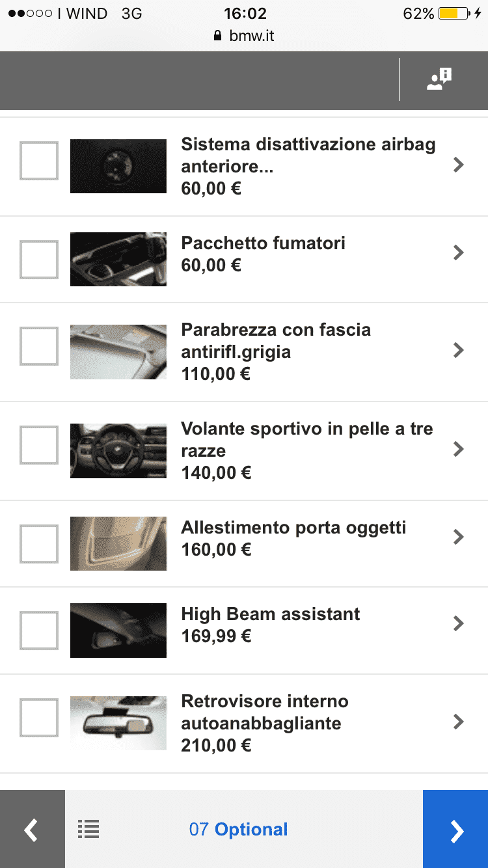Open the contact advisor icon
Image resolution: width=488 pixels, height=868 pixels.
coord(439,79)
